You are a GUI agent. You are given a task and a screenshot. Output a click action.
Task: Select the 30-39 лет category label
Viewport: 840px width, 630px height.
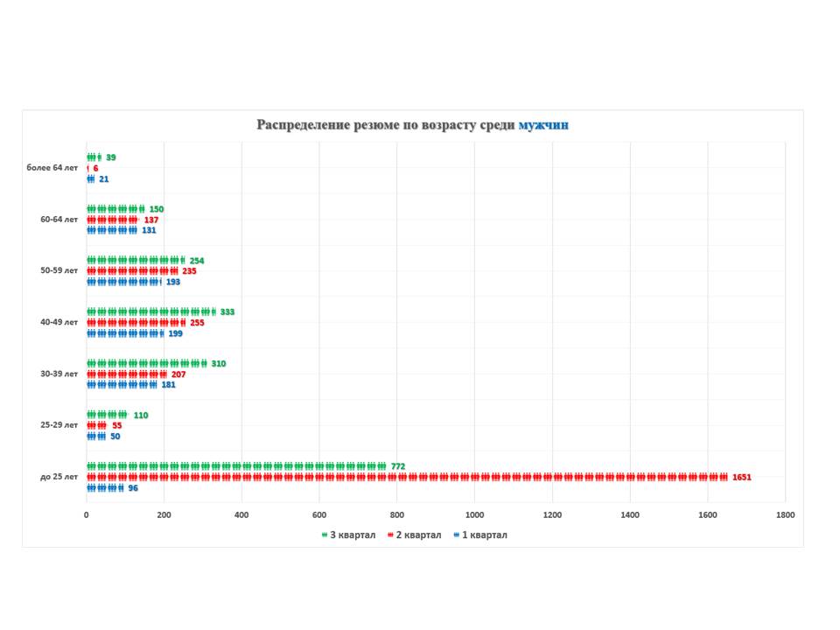pos(59,374)
